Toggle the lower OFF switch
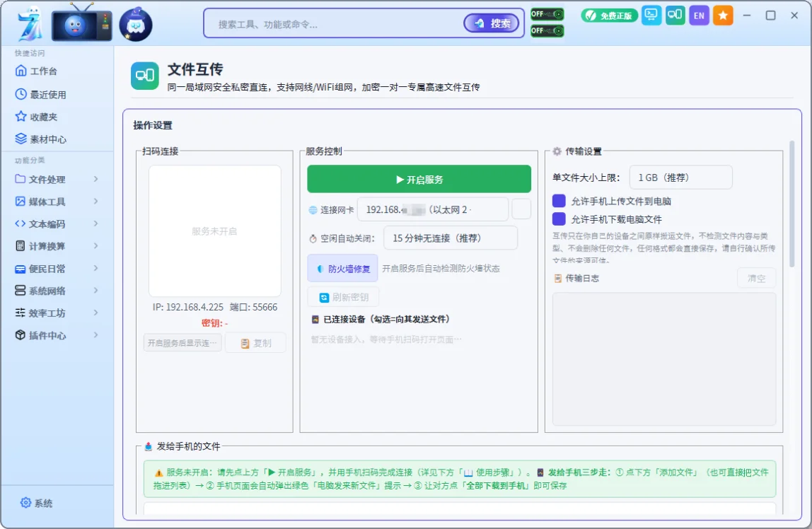 (547, 30)
